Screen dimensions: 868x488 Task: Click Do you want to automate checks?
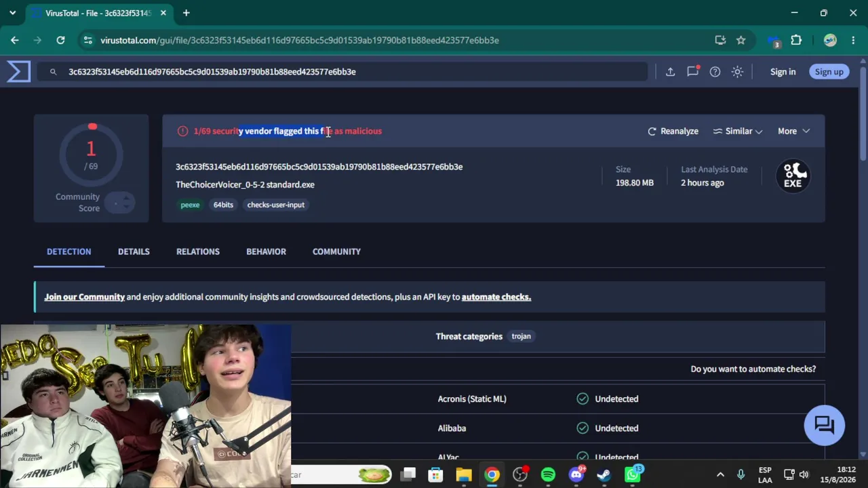[x=753, y=369]
